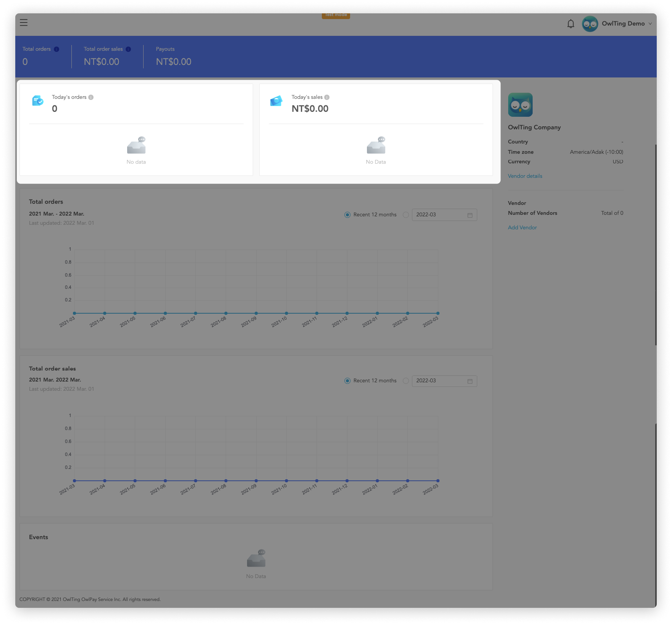The width and height of the screenshot is (672, 625).
Task: Select Recent 12 months for Total orders
Action: (347, 215)
